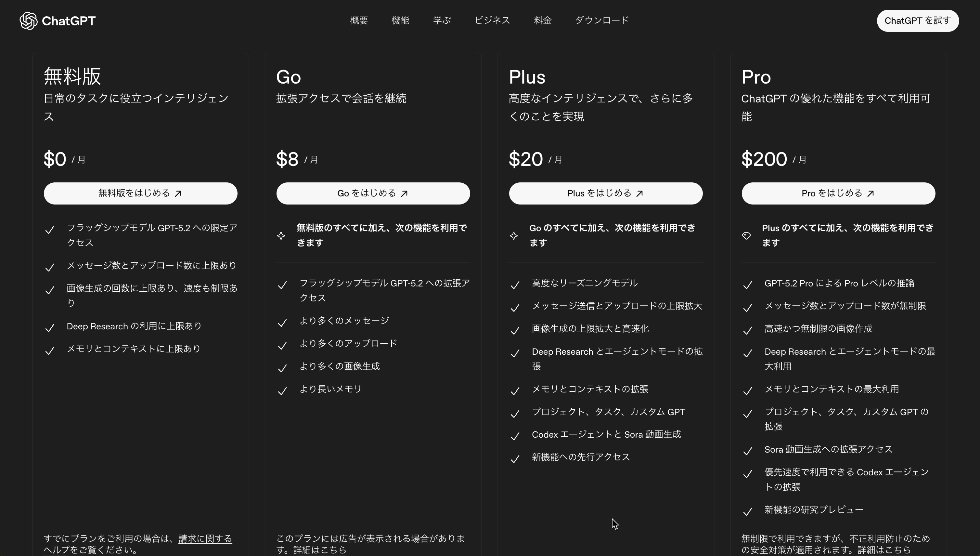Open the 請求に関するヘルプ link
Image resolution: width=980 pixels, height=556 pixels.
pyautogui.click(x=205, y=538)
